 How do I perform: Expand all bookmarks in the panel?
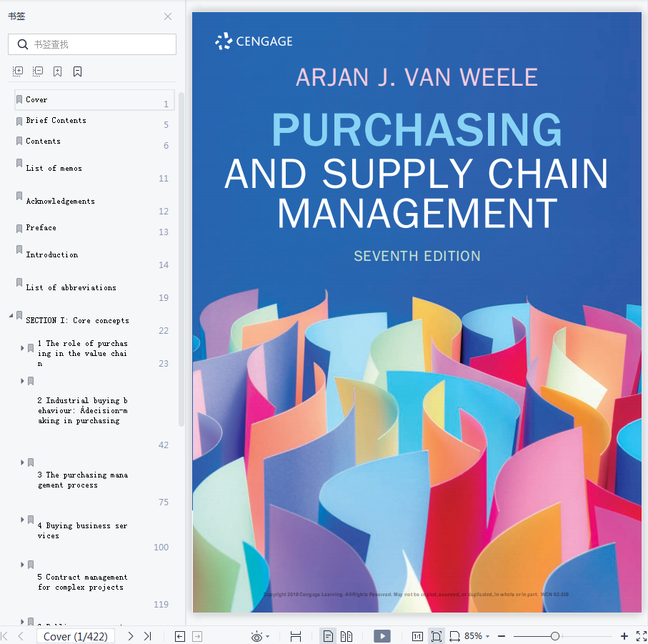(x=18, y=71)
